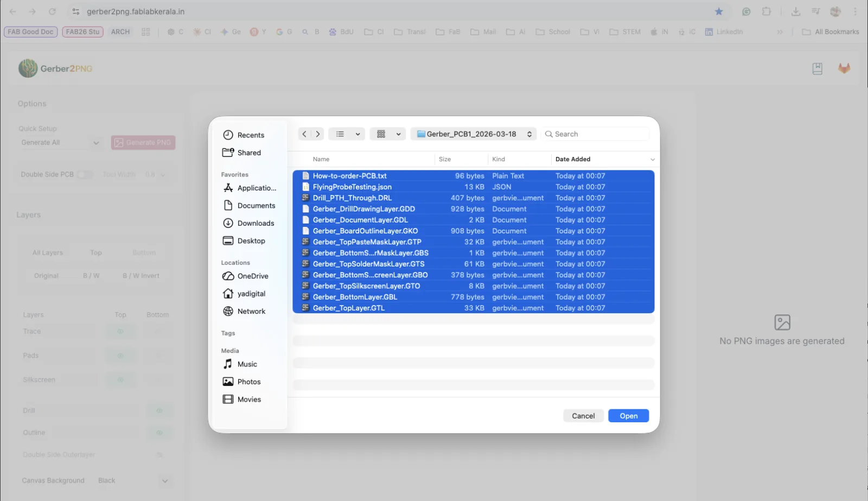Image resolution: width=868 pixels, height=501 pixels.
Task: Select Original color mode tab
Action: pyautogui.click(x=46, y=276)
